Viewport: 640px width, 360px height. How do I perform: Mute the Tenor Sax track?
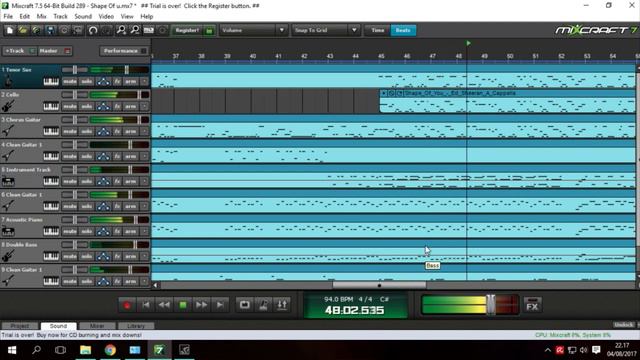pos(69,82)
